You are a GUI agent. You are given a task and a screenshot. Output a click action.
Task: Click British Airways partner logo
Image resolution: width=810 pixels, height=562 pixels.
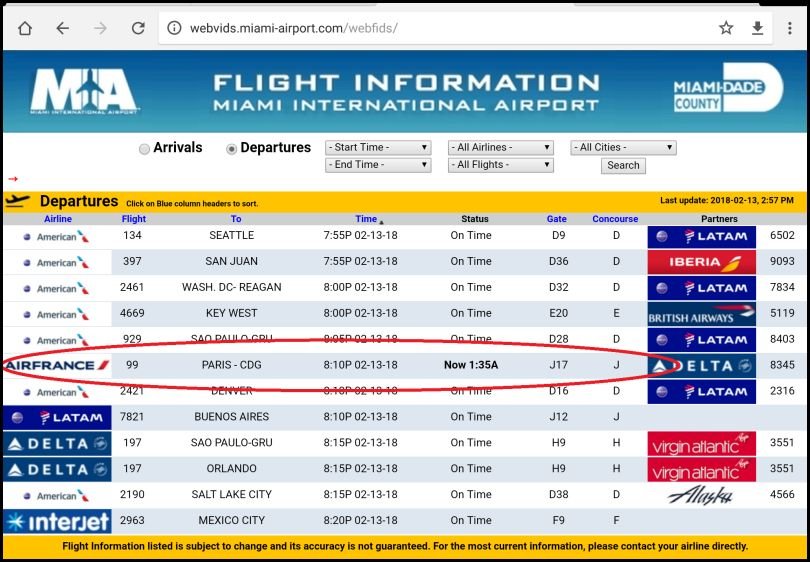point(702,314)
